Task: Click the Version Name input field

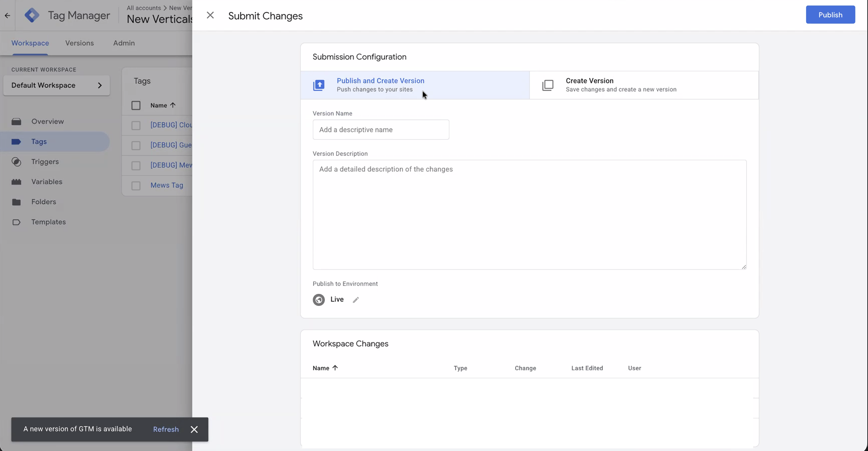Action: (381, 130)
